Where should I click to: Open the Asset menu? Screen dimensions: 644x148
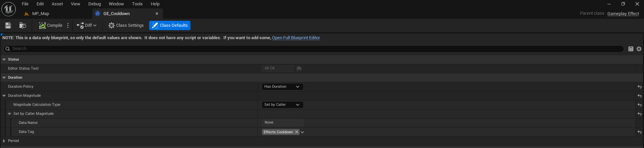[57, 4]
